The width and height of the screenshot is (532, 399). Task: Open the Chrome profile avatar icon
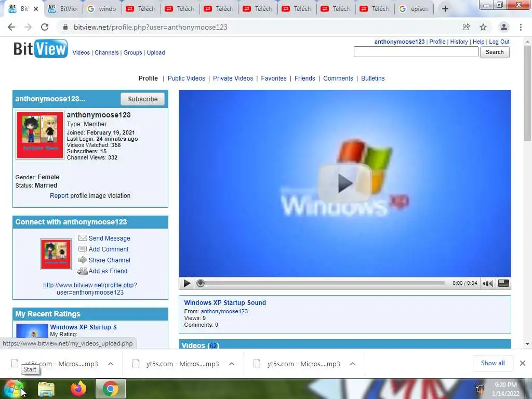(x=504, y=27)
